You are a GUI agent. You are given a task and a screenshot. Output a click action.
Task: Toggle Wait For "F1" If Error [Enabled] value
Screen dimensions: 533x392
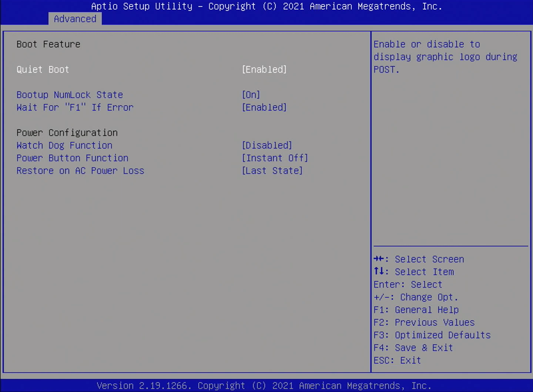pyautogui.click(x=264, y=107)
